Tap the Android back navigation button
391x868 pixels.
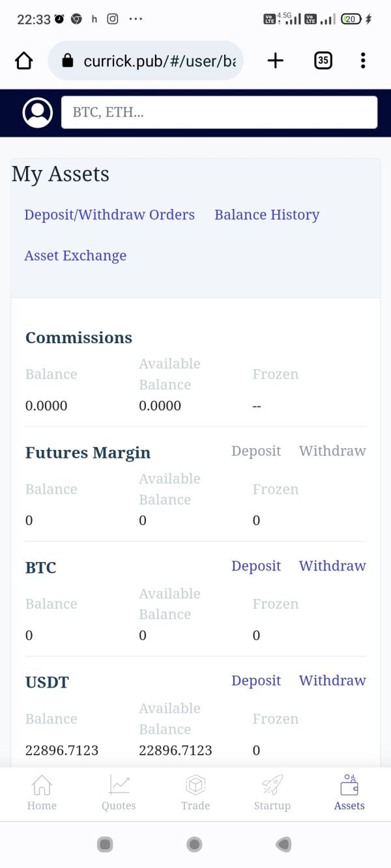coord(283,845)
